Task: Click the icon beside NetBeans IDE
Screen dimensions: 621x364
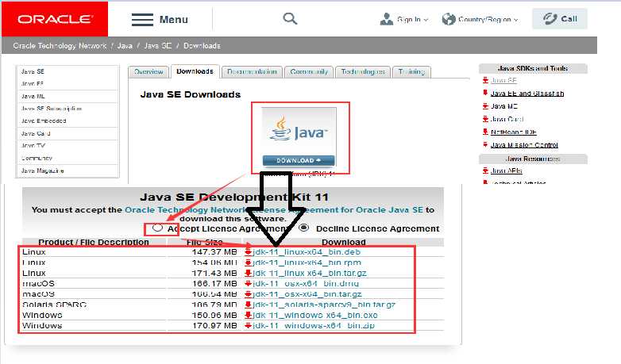Action: (485, 132)
